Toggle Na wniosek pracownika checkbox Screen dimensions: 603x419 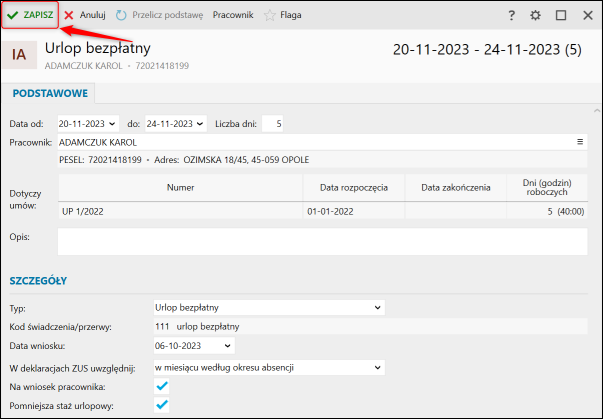coord(162,386)
